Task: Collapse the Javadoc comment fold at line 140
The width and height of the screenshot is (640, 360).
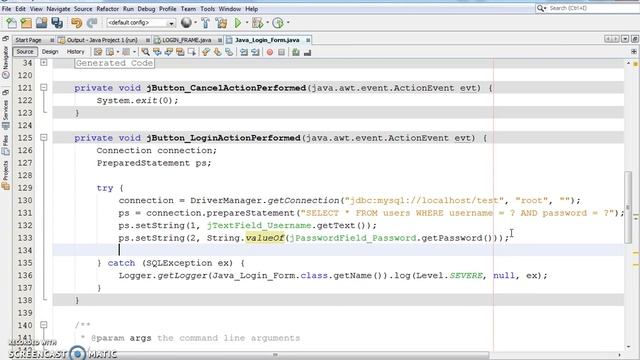Action: (x=44, y=325)
